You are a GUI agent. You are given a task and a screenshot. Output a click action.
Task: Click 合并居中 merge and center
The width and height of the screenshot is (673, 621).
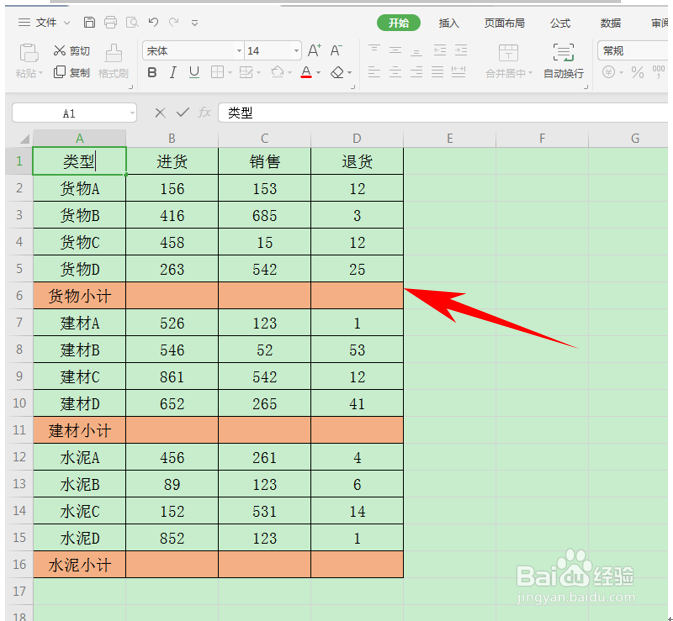[509, 61]
